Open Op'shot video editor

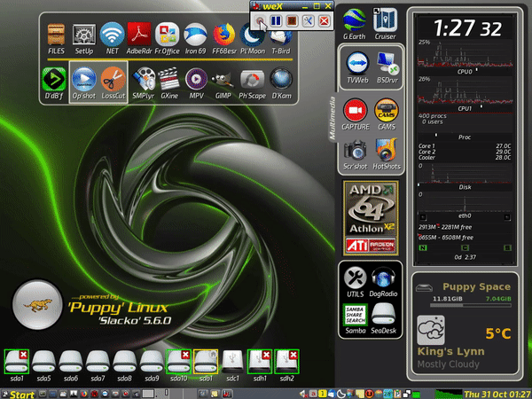[x=84, y=80]
